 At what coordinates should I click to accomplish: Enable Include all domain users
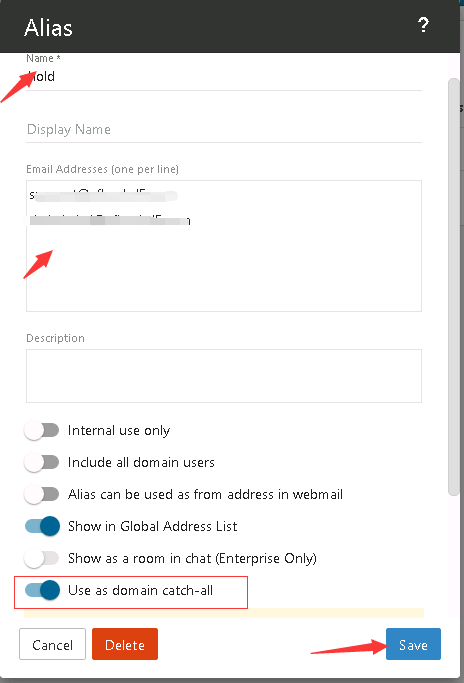tap(41, 462)
